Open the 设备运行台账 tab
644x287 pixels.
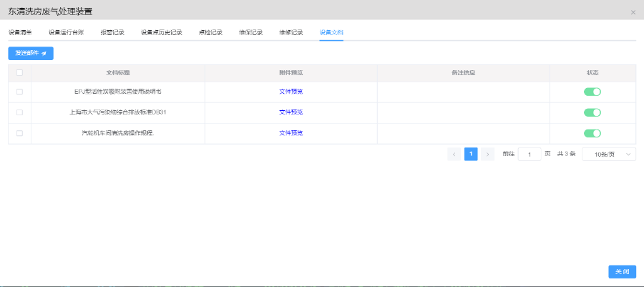pyautogui.click(x=66, y=32)
